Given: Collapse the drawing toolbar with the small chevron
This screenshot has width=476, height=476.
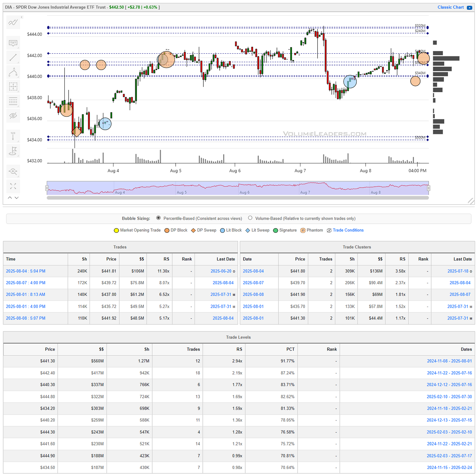Looking at the screenshot, I should (x=22, y=17).
